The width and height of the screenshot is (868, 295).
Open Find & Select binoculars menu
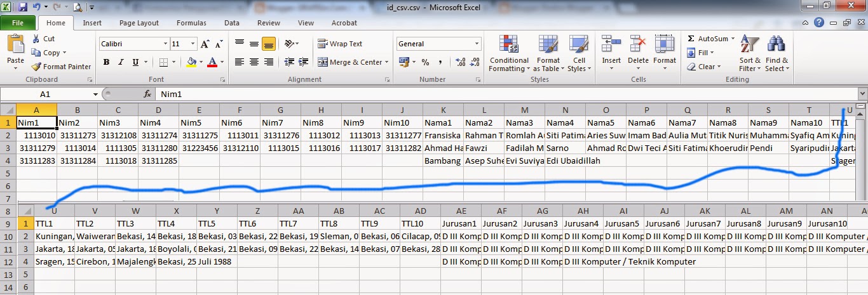pos(776,54)
